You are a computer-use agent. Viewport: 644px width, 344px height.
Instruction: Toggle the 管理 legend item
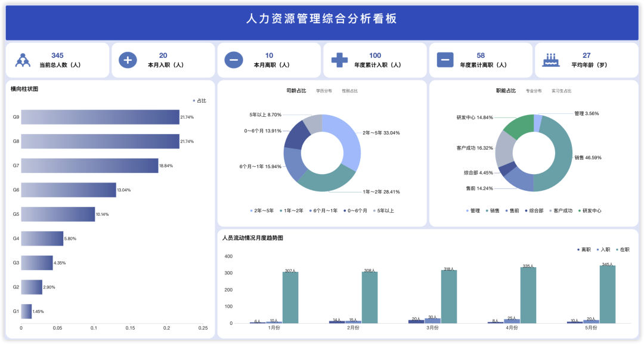coord(473,210)
